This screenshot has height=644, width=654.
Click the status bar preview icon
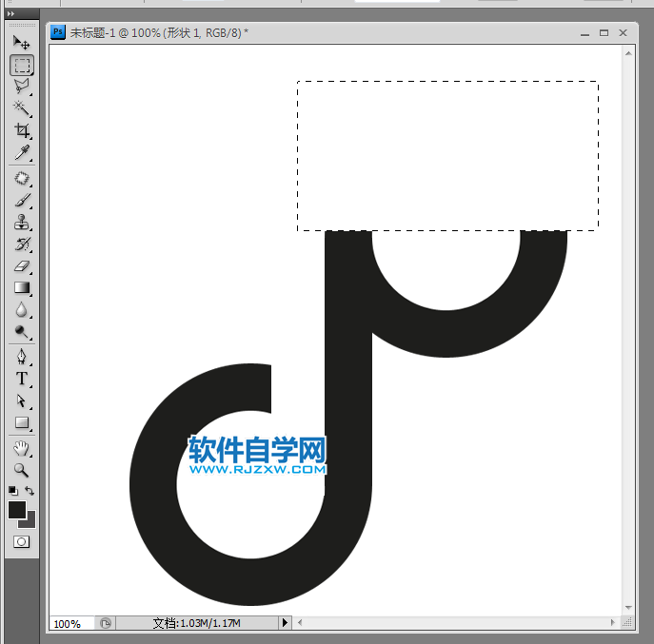click(x=106, y=623)
